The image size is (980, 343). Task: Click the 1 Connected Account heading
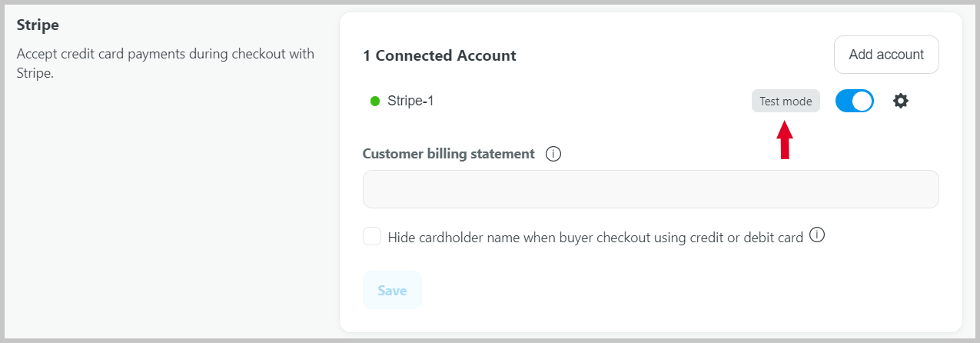coord(440,55)
